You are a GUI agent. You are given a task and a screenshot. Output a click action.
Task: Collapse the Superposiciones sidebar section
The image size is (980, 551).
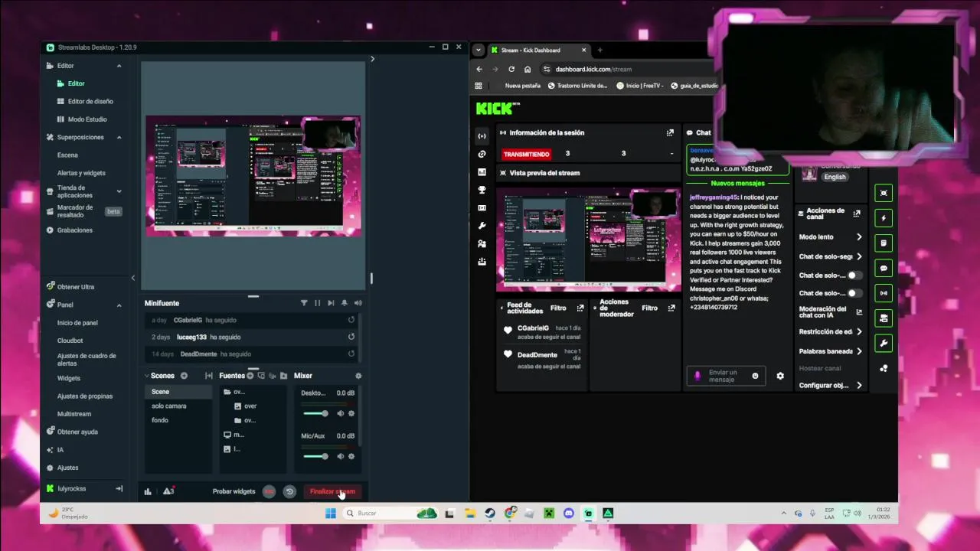point(119,137)
